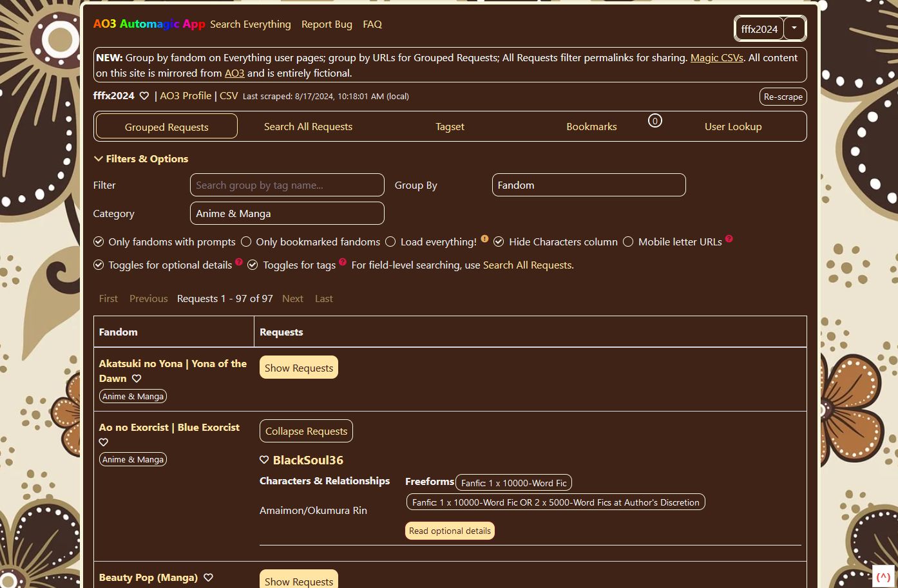
Task: Open the Bookmarks tab
Action: pyautogui.click(x=591, y=127)
